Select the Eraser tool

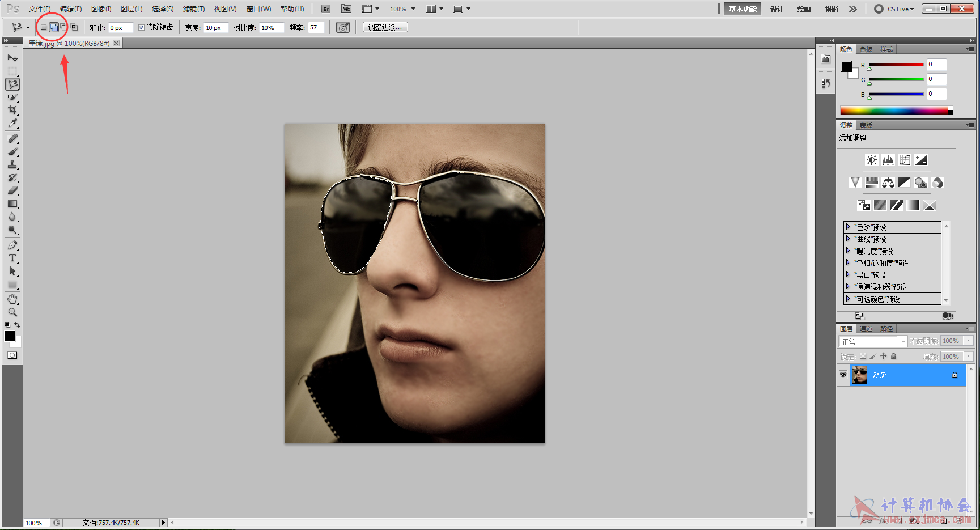(x=12, y=190)
